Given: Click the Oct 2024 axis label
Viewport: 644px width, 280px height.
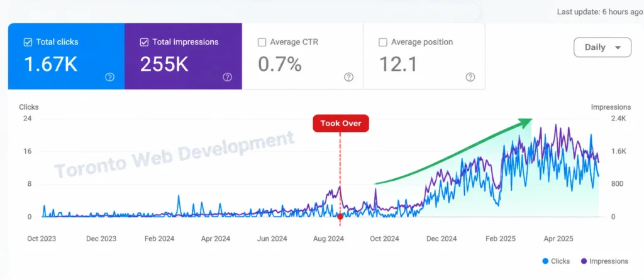Looking at the screenshot, I should [x=384, y=239].
